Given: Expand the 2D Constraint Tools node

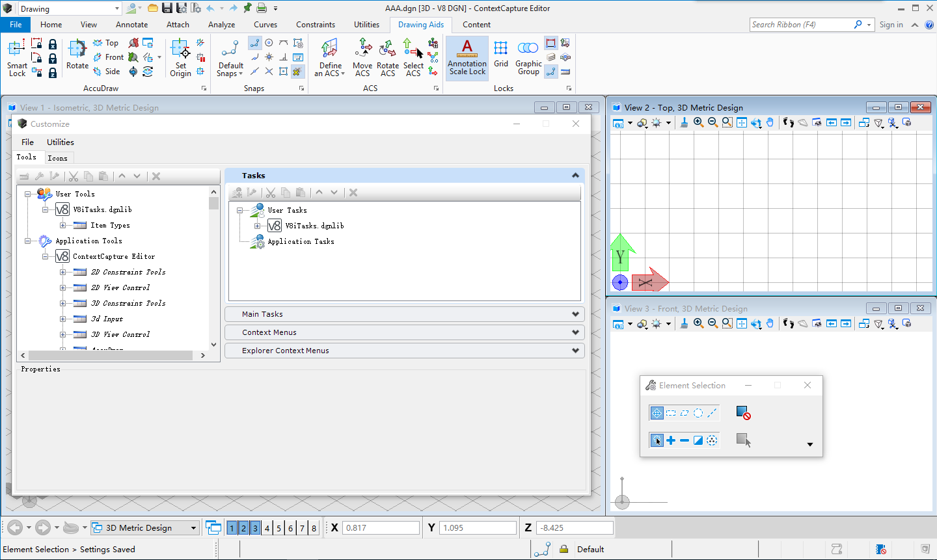Looking at the screenshot, I should click(x=62, y=272).
